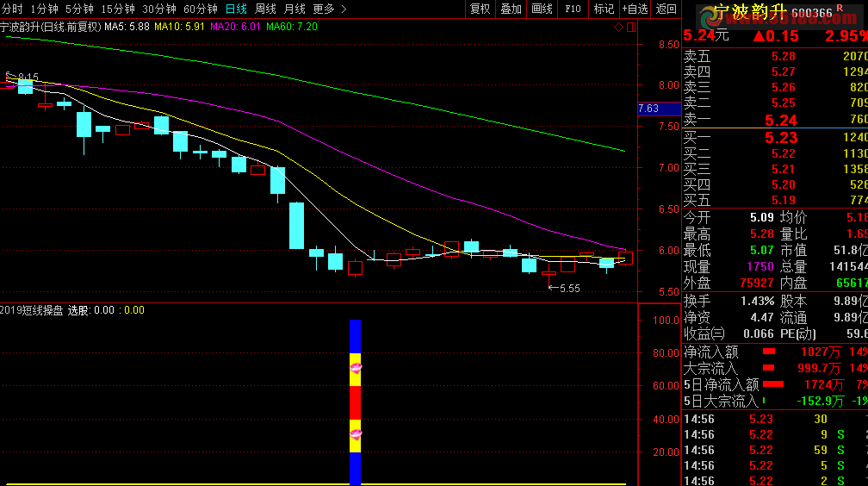Image resolution: width=868 pixels, height=486 pixels.
Task: Click the red up-triangle next to 0.15
Action: tap(758, 36)
